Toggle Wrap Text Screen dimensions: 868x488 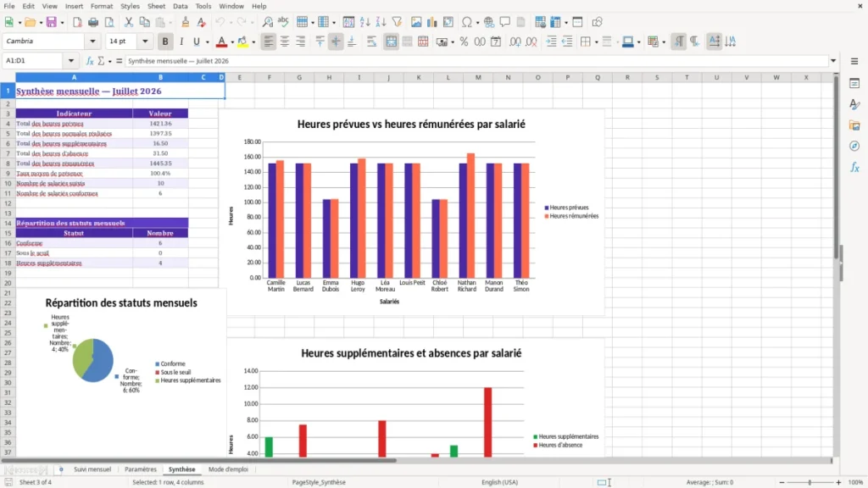[x=371, y=42]
